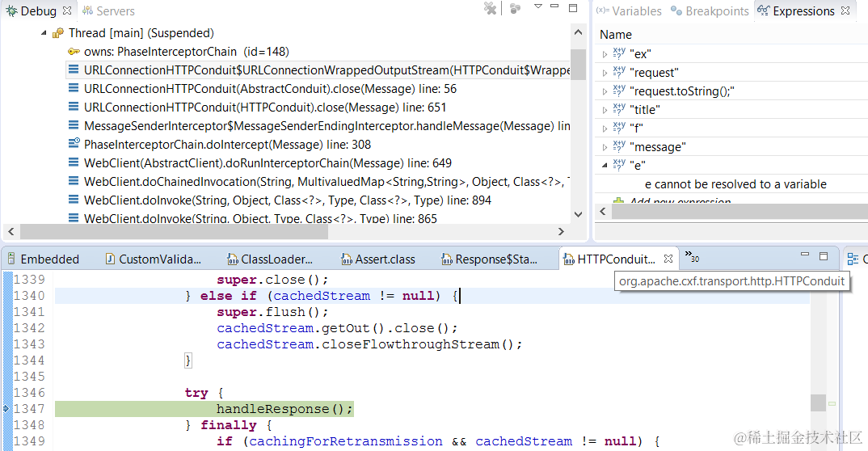Click the outline view icon right of editor
The width and height of the screenshot is (868, 451).
(x=853, y=259)
